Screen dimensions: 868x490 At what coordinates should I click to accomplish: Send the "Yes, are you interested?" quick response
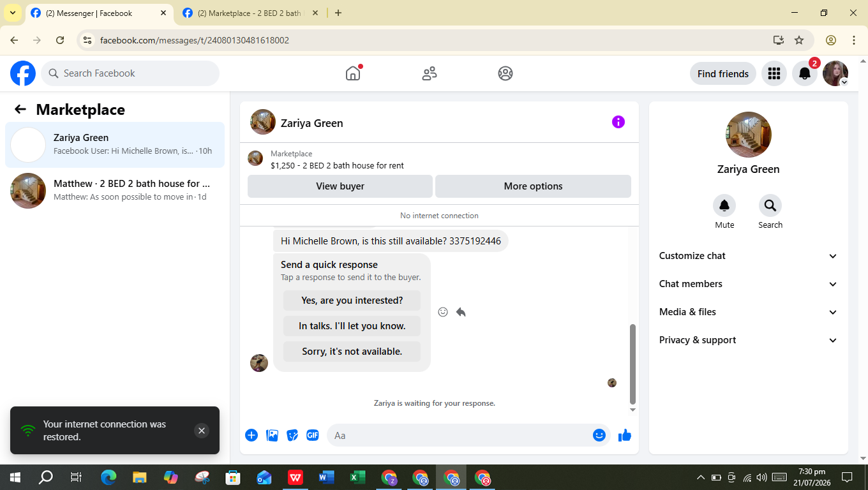coord(352,301)
